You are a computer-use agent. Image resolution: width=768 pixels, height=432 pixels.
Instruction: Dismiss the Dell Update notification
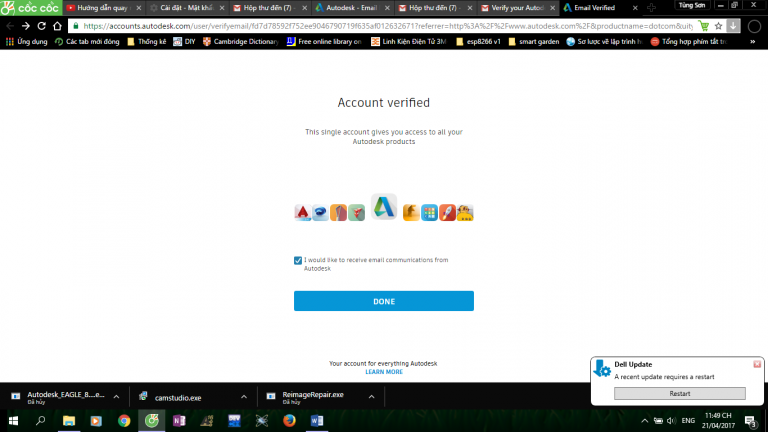click(x=757, y=364)
